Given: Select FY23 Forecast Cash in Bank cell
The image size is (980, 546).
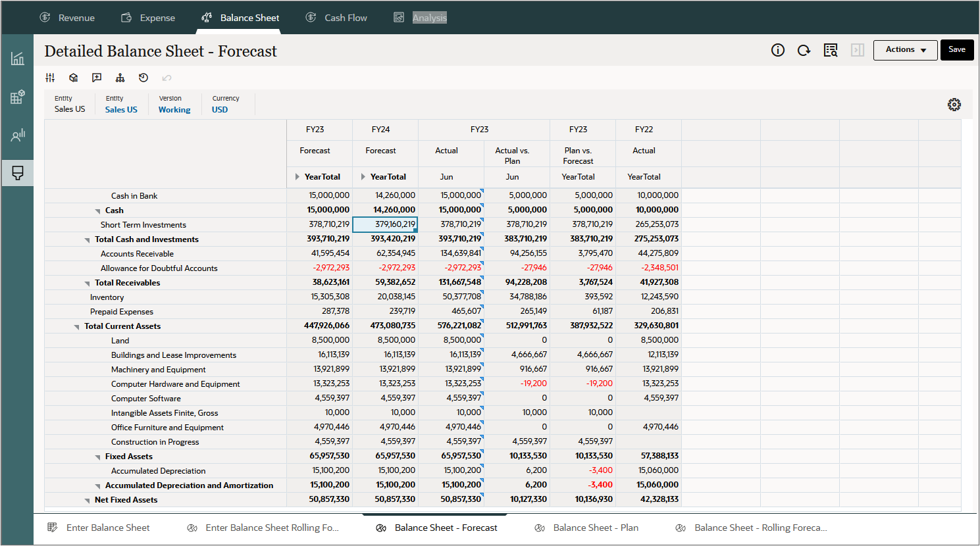Looking at the screenshot, I should click(x=319, y=195).
